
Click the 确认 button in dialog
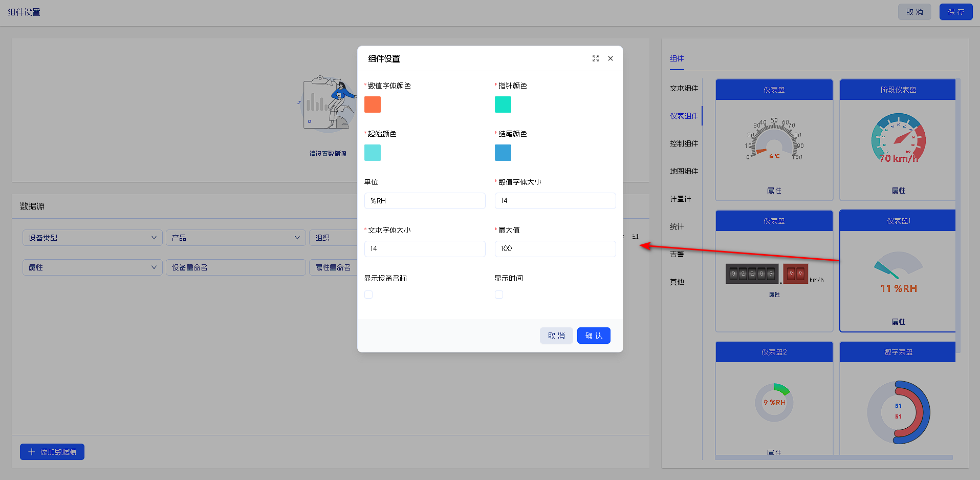click(594, 336)
